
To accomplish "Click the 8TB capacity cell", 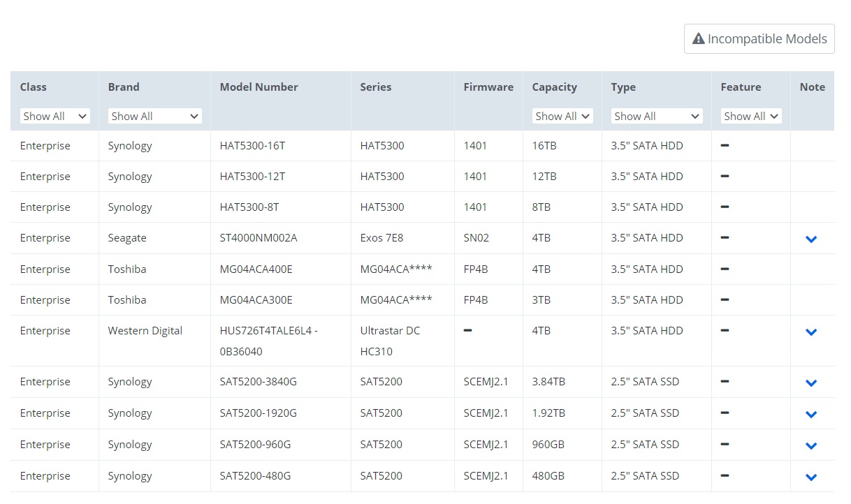I will click(541, 207).
